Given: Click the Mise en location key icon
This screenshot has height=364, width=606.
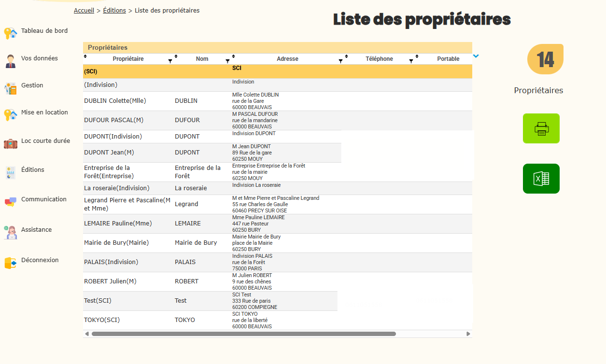Looking at the screenshot, I should pos(11,115).
